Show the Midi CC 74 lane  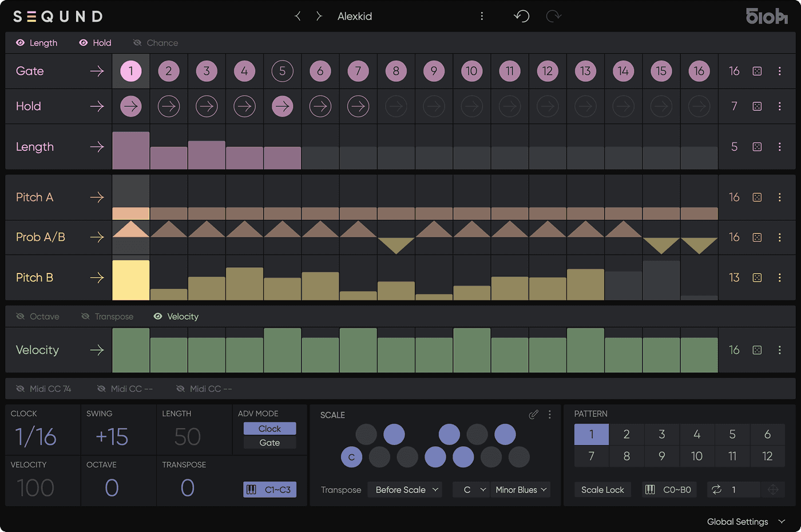point(21,389)
